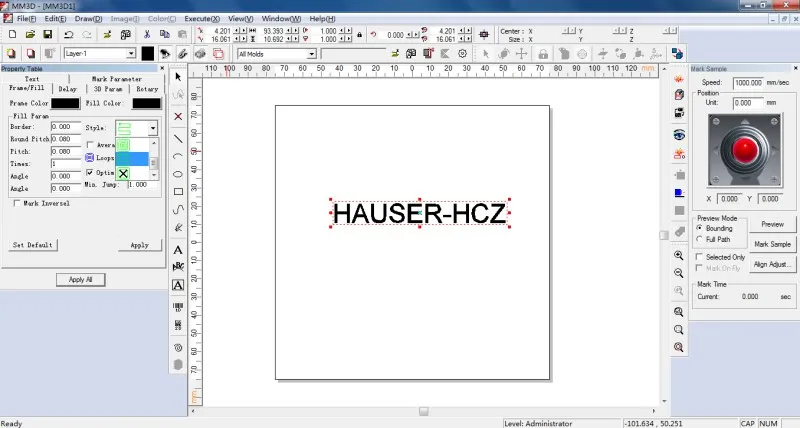Select the Text 'A' tool
800x428 pixels.
tap(178, 250)
